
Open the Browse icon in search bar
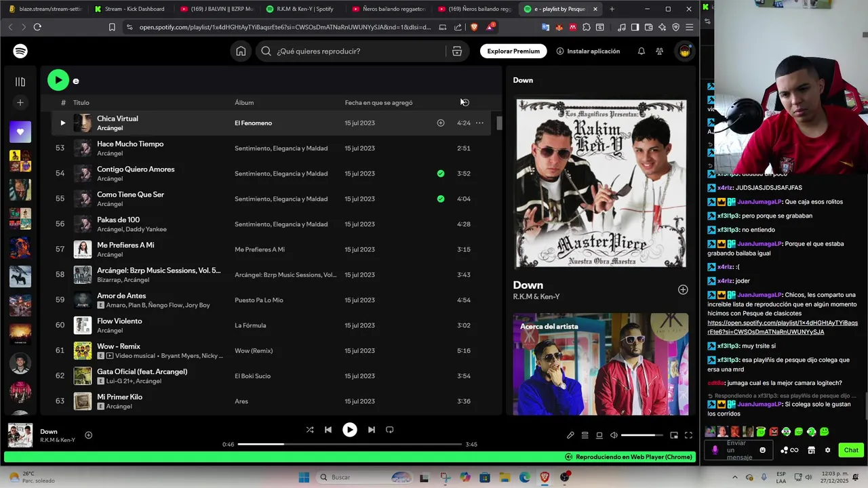click(x=457, y=51)
